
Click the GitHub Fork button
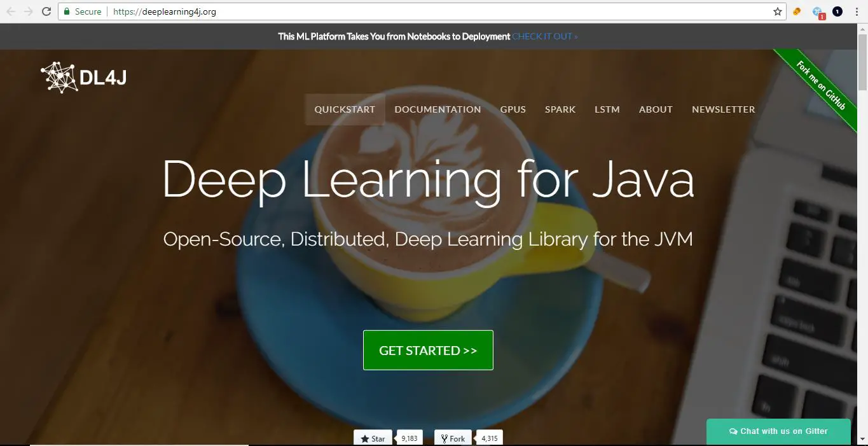pos(453,438)
